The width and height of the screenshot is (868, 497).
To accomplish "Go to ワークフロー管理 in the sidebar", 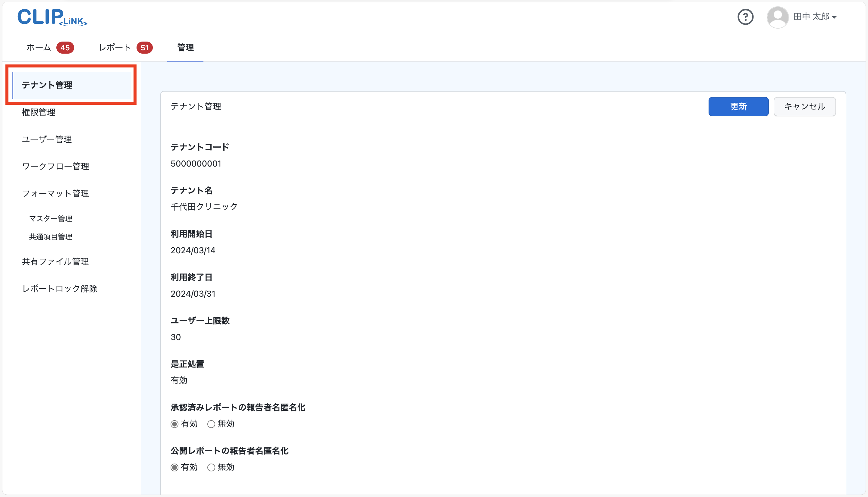I will point(55,167).
